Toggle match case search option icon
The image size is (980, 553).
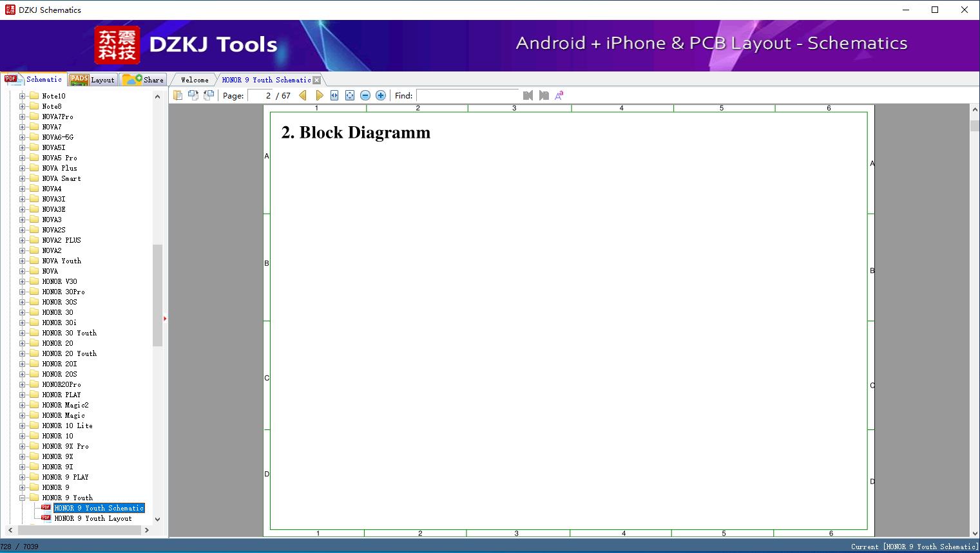559,95
